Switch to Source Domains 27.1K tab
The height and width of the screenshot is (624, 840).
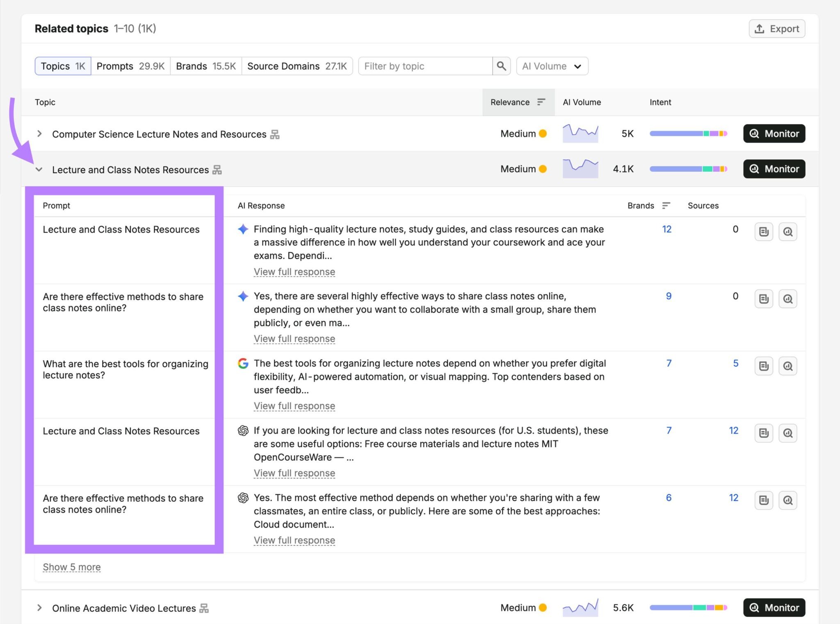point(297,66)
